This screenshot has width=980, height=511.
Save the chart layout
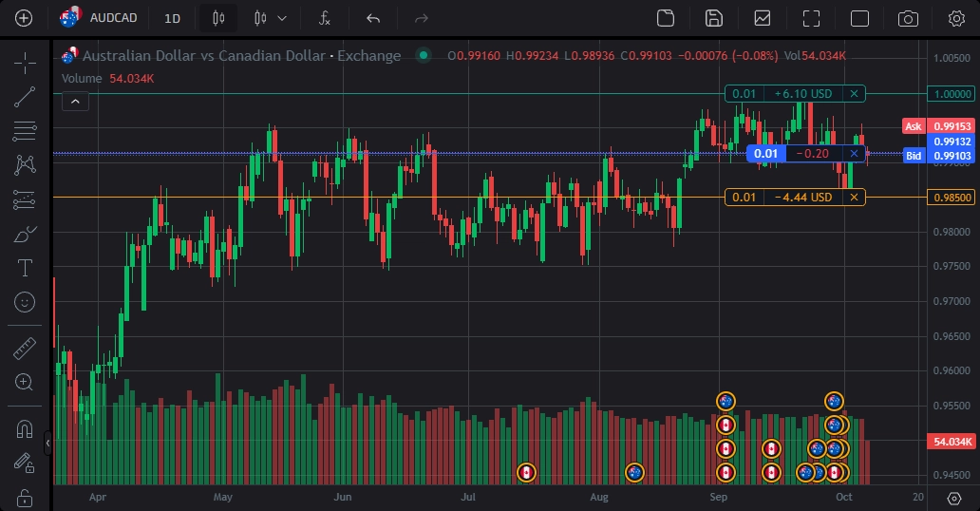click(x=714, y=18)
